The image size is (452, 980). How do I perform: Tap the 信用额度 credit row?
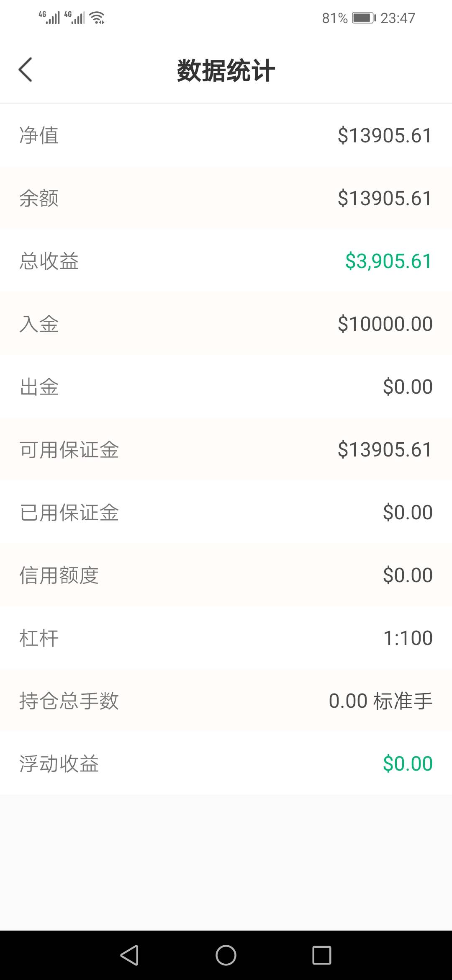pyautogui.click(x=226, y=575)
